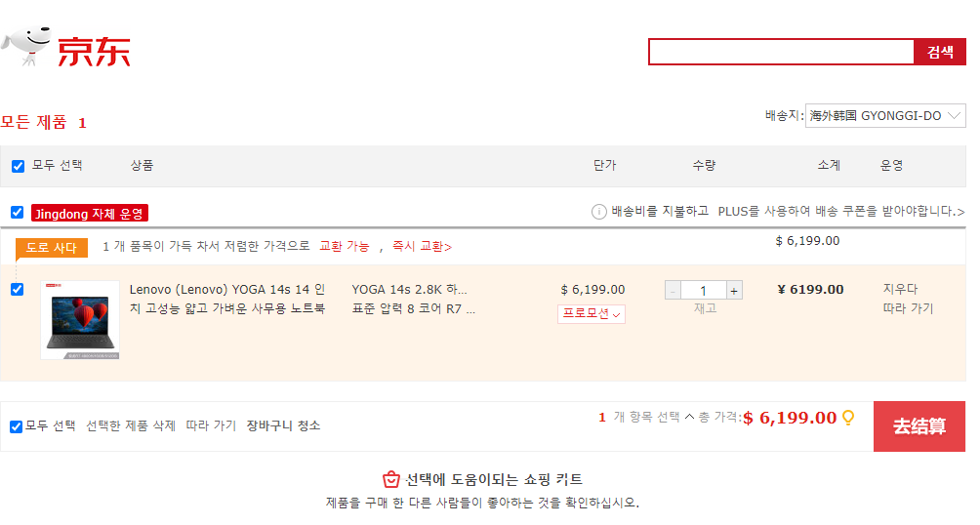Click the 지우다 delete link
The height and width of the screenshot is (525, 980).
coord(900,289)
